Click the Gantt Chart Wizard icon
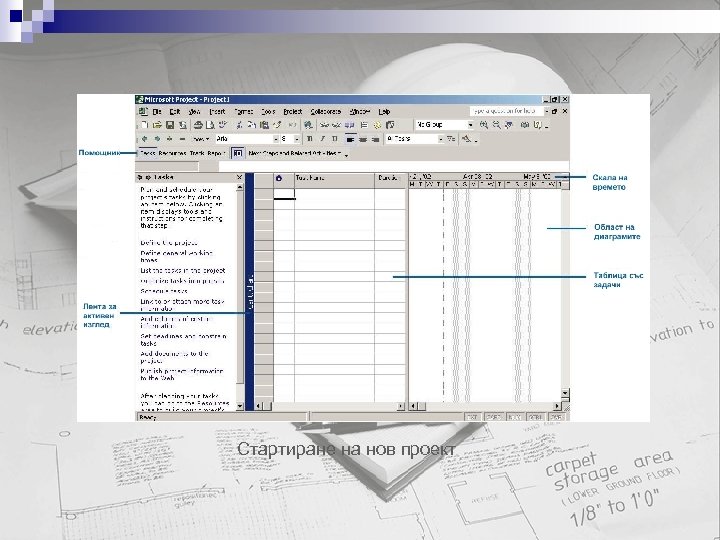Image resolution: width=720 pixels, height=540 pixels. pyautogui.click(x=466, y=139)
